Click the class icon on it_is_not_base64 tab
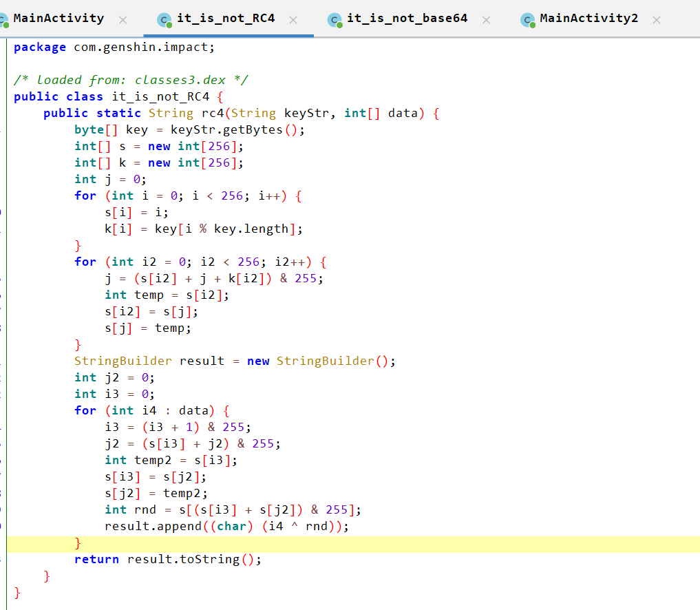This screenshot has height=610, width=700. point(335,20)
